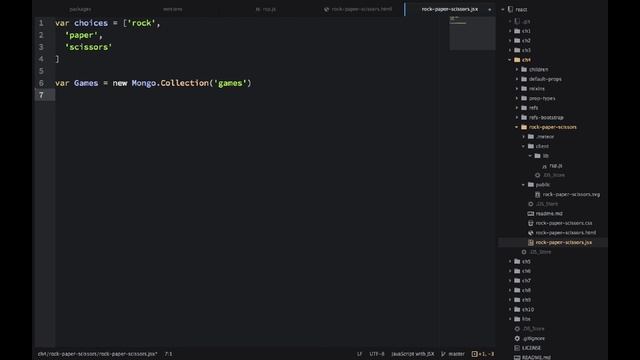The width and height of the screenshot is (640, 360).
Task: Click the public folder icon
Action: tap(531, 184)
